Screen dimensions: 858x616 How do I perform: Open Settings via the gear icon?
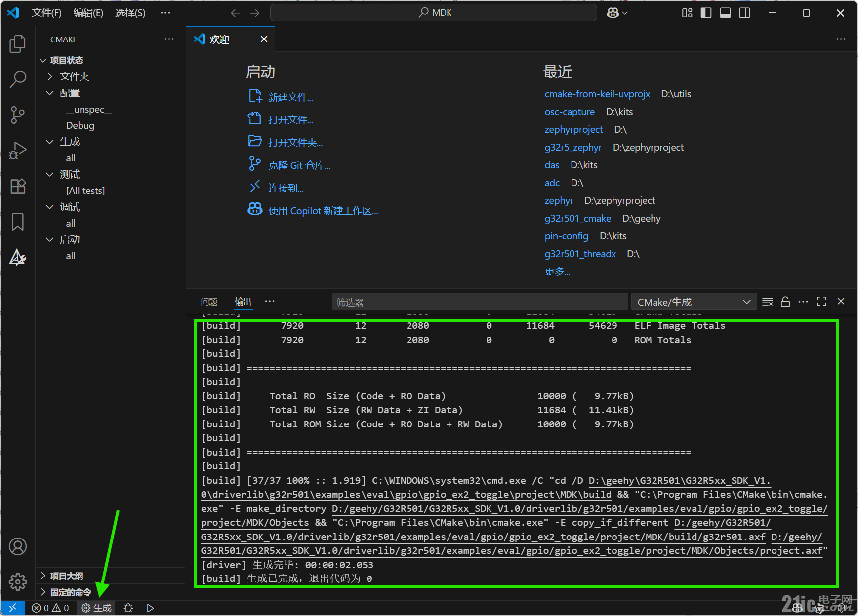(x=18, y=582)
